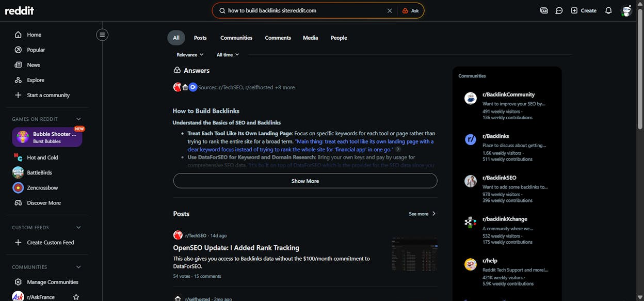Open the OpenSEO post thumbnail

pyautogui.click(x=414, y=255)
